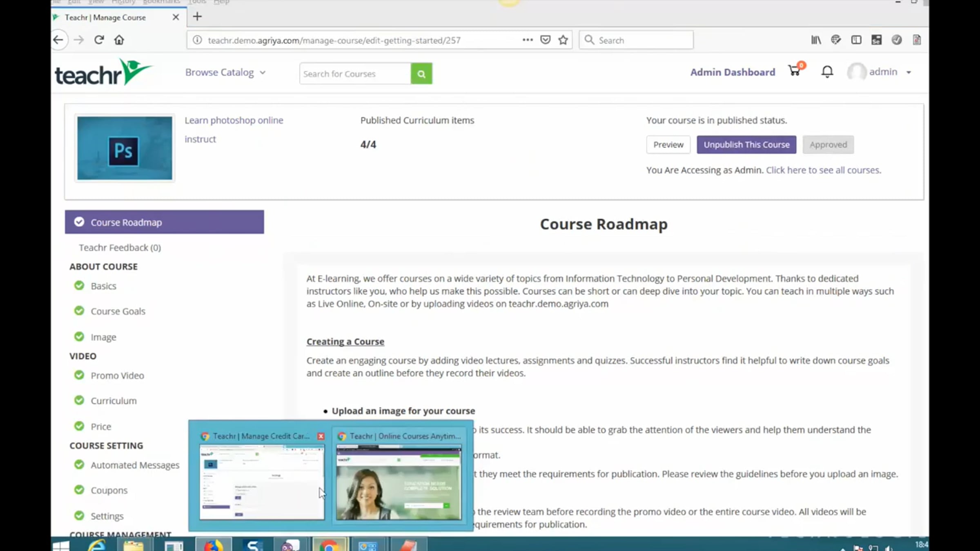Click in the Search for Courses field
Image resolution: width=980 pixels, height=551 pixels.
(355, 74)
